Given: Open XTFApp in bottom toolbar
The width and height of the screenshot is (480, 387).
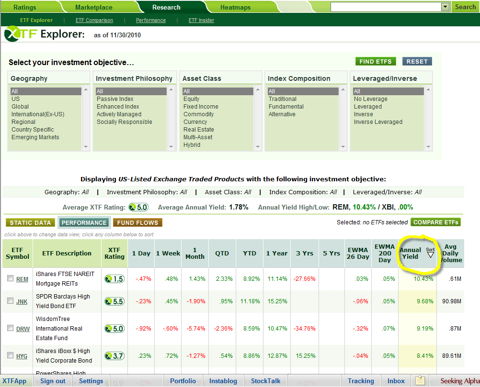Looking at the screenshot, I should coord(14,381).
